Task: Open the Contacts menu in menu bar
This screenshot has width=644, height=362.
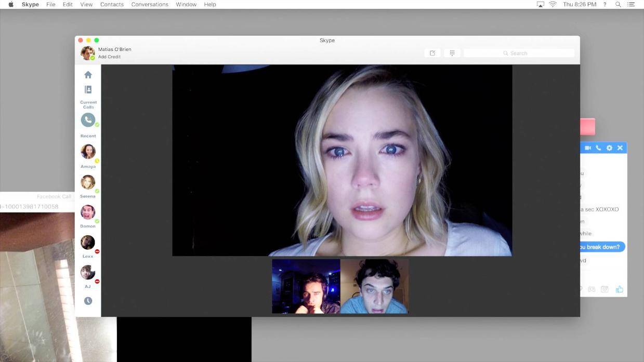Action: point(112,4)
